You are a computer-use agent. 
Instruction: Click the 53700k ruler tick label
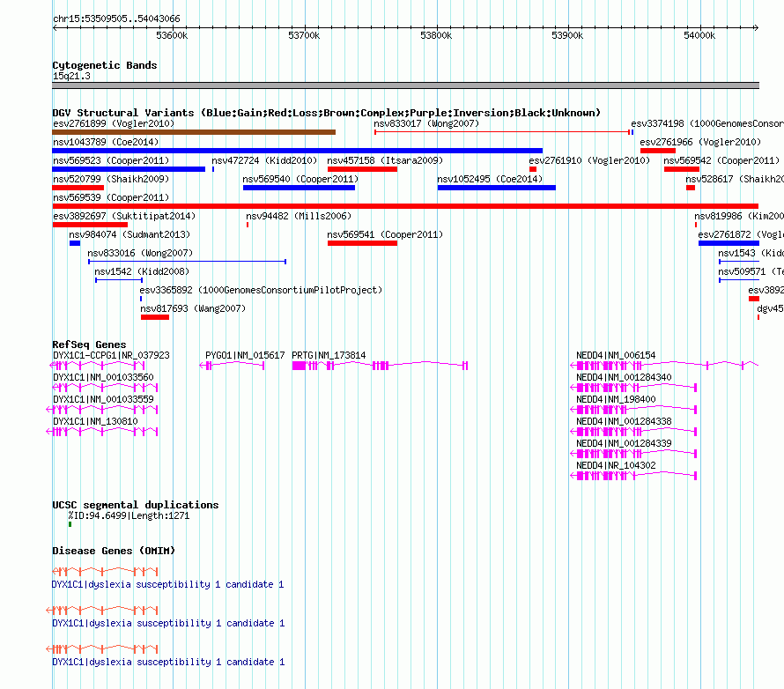click(304, 35)
